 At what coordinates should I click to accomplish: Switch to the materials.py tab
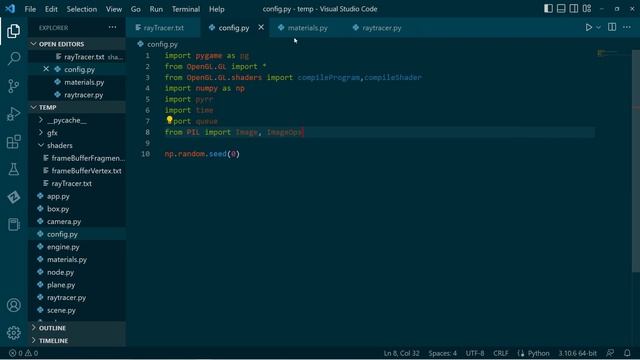(x=307, y=27)
